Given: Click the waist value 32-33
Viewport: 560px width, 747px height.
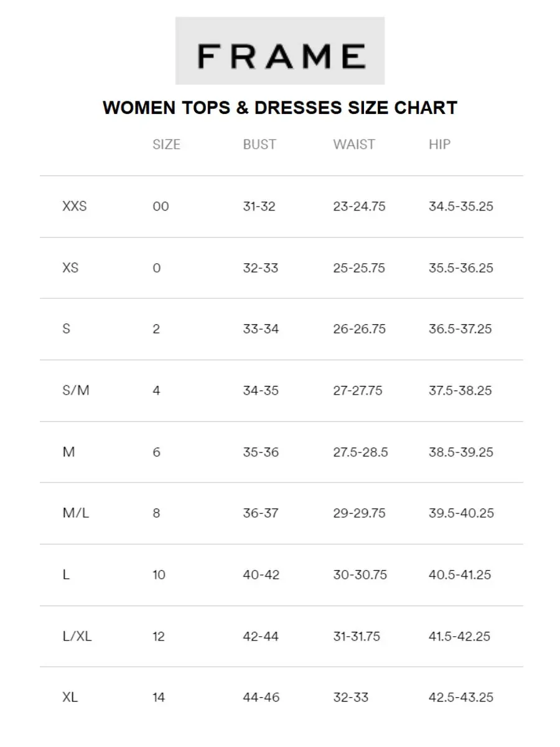Looking at the screenshot, I should point(351,697).
